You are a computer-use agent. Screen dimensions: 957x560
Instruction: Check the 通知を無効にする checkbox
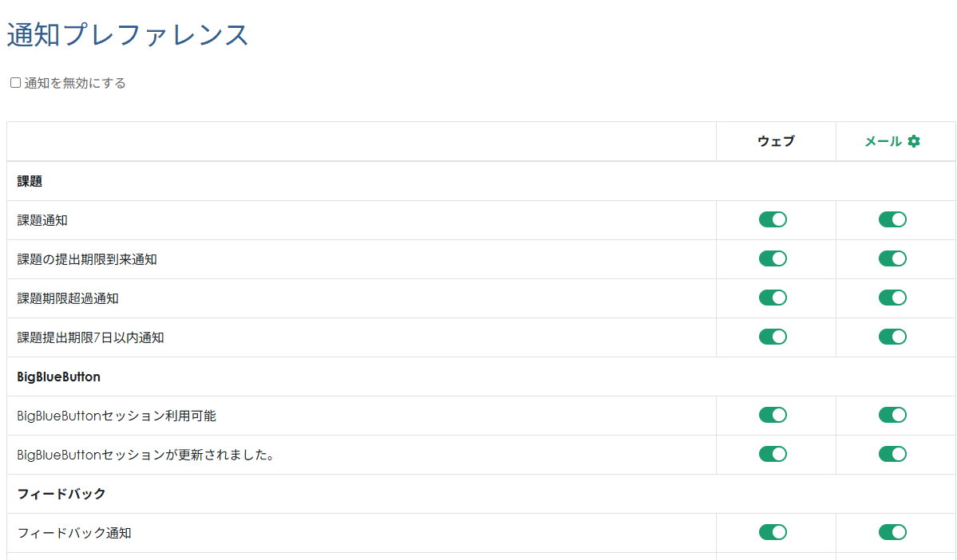pyautogui.click(x=15, y=83)
